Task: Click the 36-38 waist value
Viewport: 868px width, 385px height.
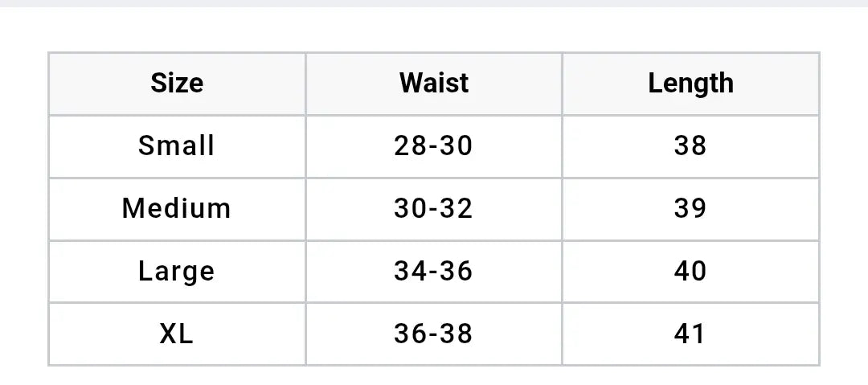Action: pos(433,334)
